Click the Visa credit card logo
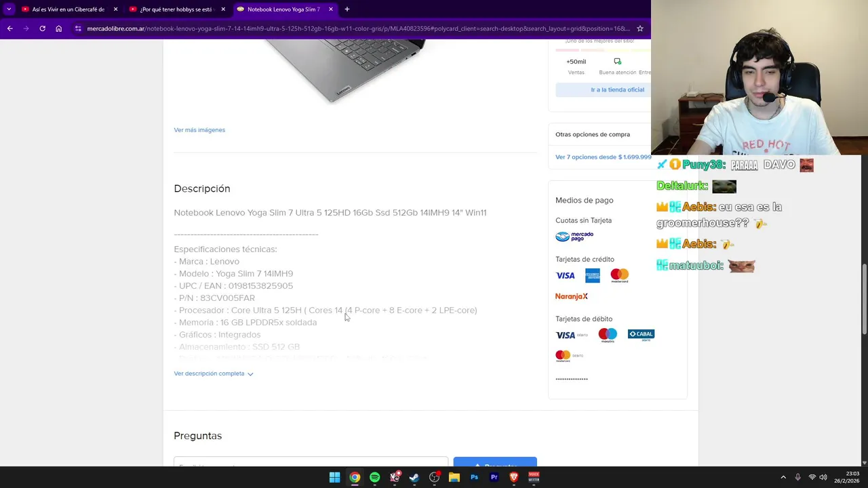Screen dimensions: 868x488 tap(565, 276)
